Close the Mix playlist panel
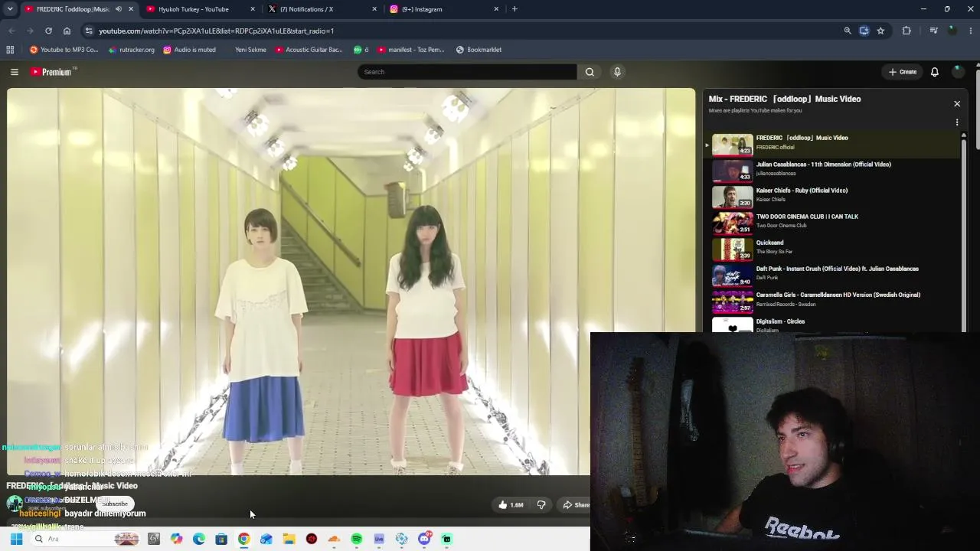Image resolution: width=980 pixels, height=551 pixels. pyautogui.click(x=957, y=103)
